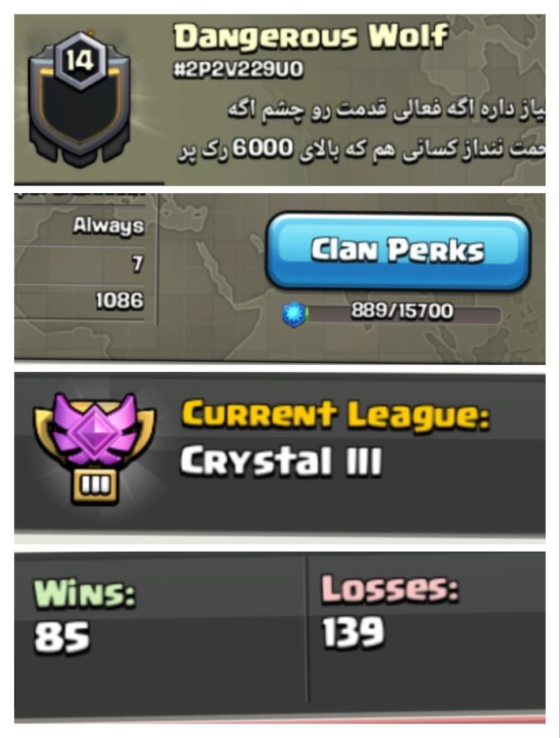The image size is (560, 738).
Task: Select the clan tag #2P2V229U0
Action: tap(238, 70)
